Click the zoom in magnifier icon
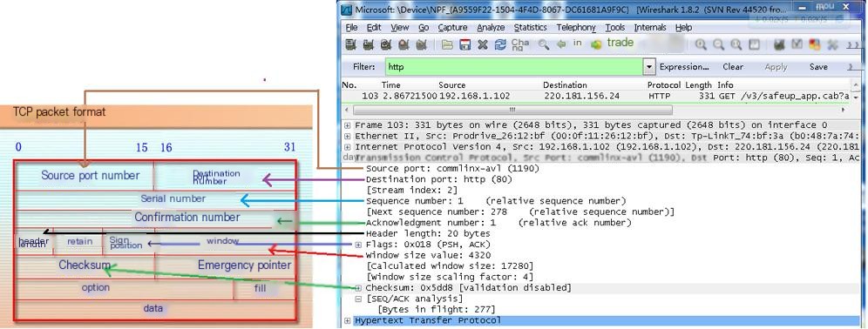Viewport: 868px width, 329px height. [x=701, y=44]
